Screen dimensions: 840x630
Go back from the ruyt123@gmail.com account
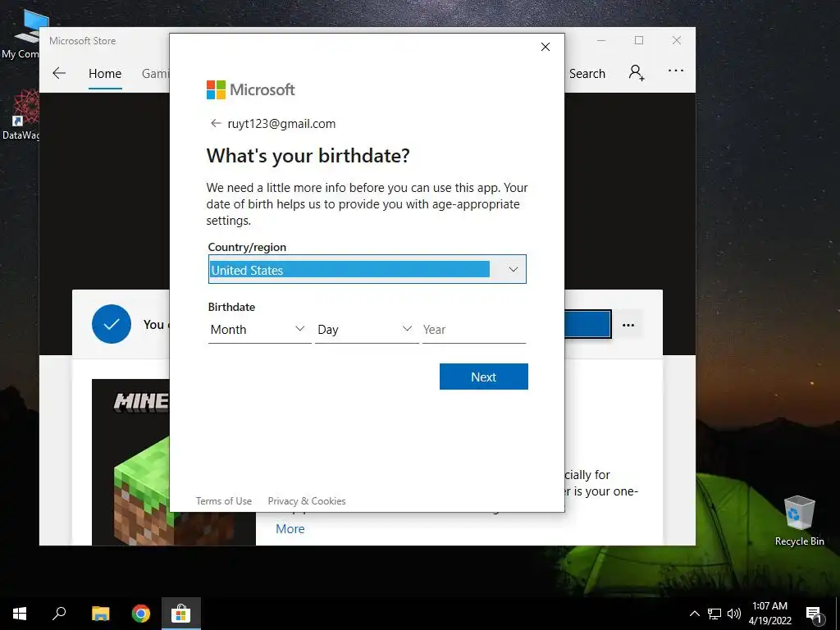coord(216,124)
